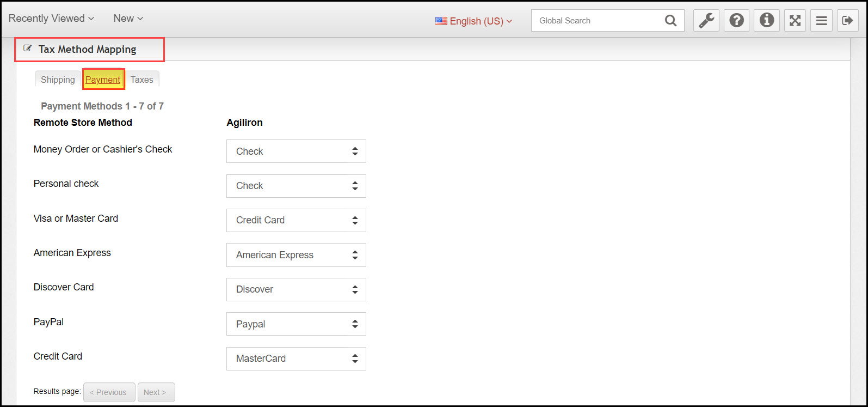Viewport: 868px width, 407px height.
Task: Click inside the Global Search field
Action: tap(593, 20)
